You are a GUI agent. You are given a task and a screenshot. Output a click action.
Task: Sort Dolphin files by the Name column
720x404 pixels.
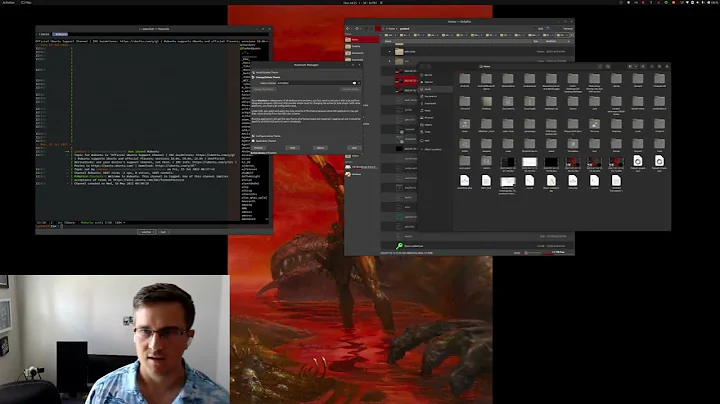pyautogui.click(x=388, y=41)
